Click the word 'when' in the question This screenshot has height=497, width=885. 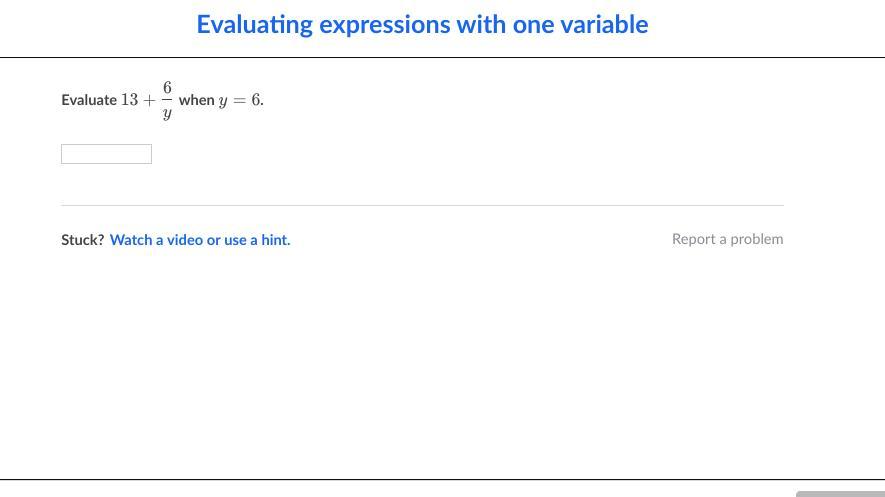[196, 100]
